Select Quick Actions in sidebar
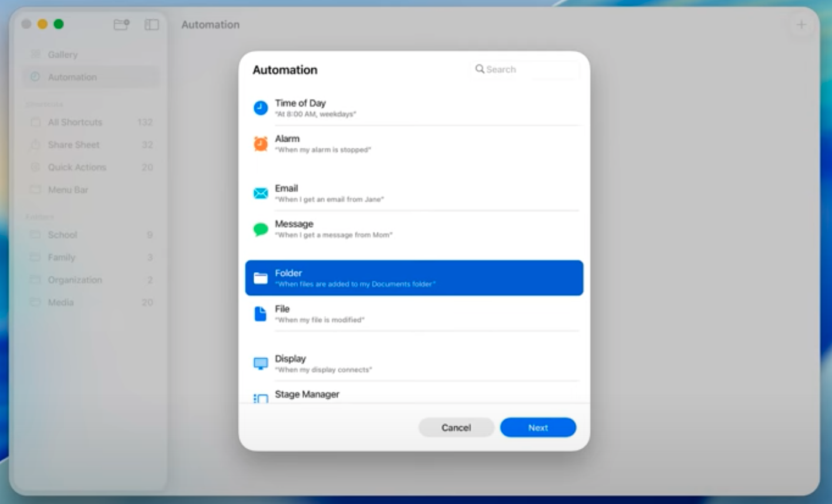Viewport: 832px width, 504px height. coord(77,167)
